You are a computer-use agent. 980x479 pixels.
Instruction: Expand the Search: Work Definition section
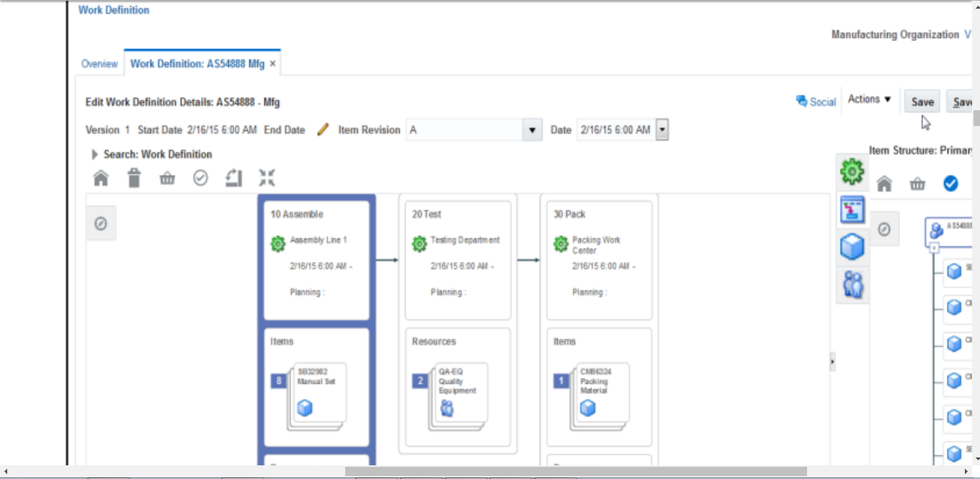94,154
